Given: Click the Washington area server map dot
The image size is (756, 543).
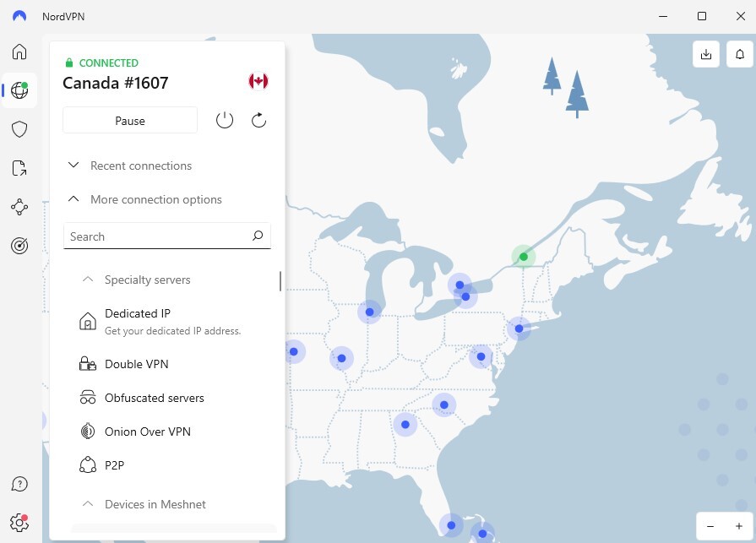Looking at the screenshot, I should [481, 356].
